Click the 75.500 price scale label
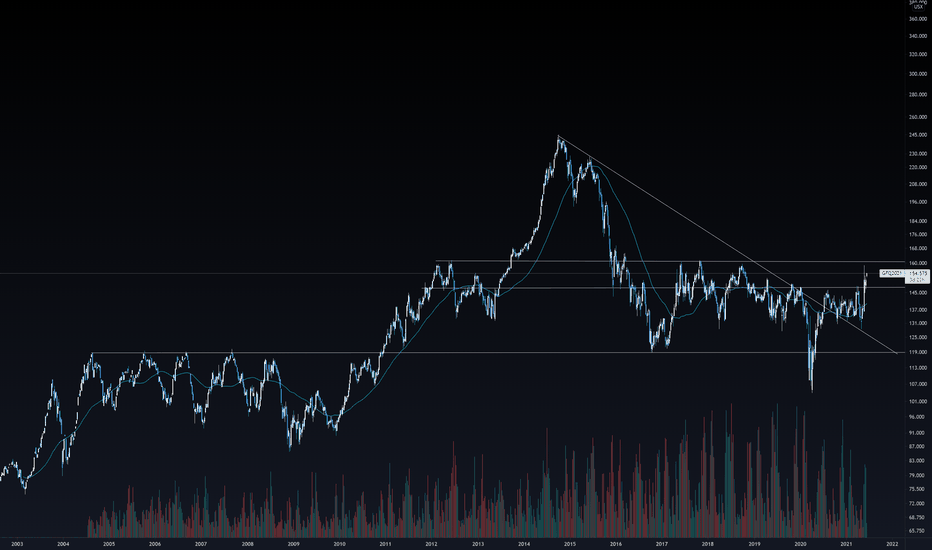Viewport: 932px width, 550px height. pyautogui.click(x=918, y=489)
